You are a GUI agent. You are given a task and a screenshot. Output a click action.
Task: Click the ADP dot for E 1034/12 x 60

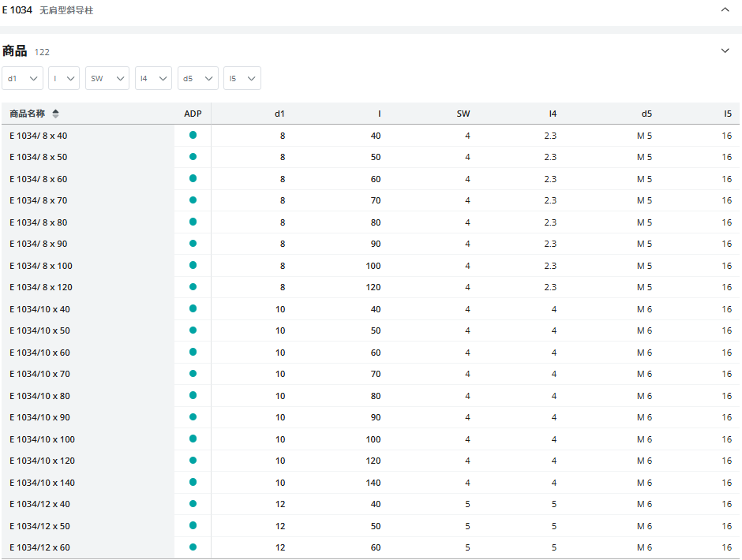point(193,547)
